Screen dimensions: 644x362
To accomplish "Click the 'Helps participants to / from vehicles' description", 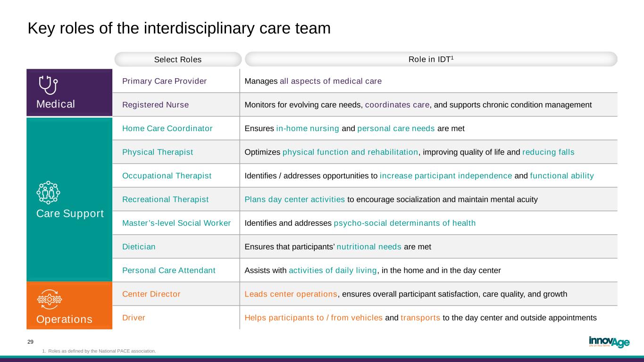I will 421,317.
